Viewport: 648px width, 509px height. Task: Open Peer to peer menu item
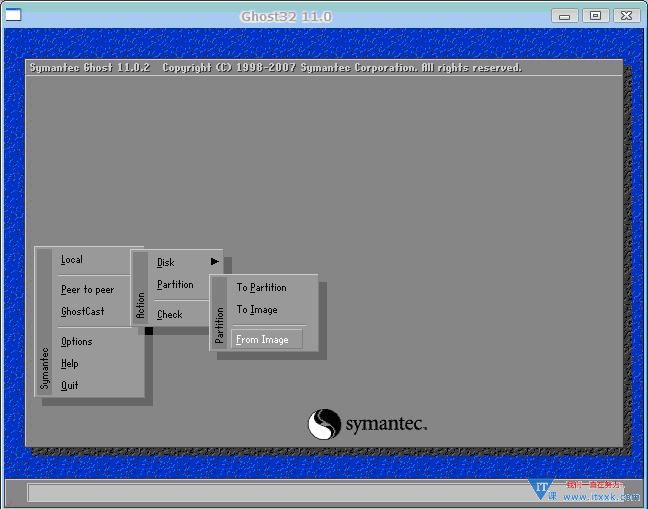click(x=87, y=290)
